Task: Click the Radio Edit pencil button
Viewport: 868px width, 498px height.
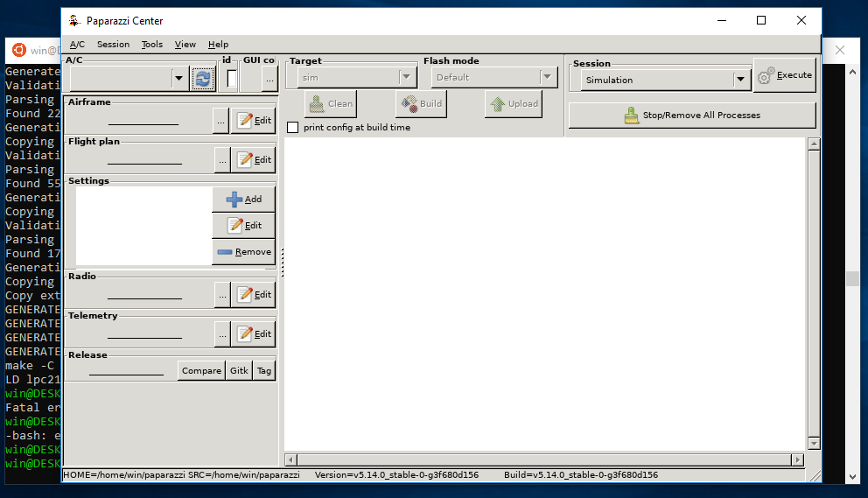Action: [x=253, y=294]
